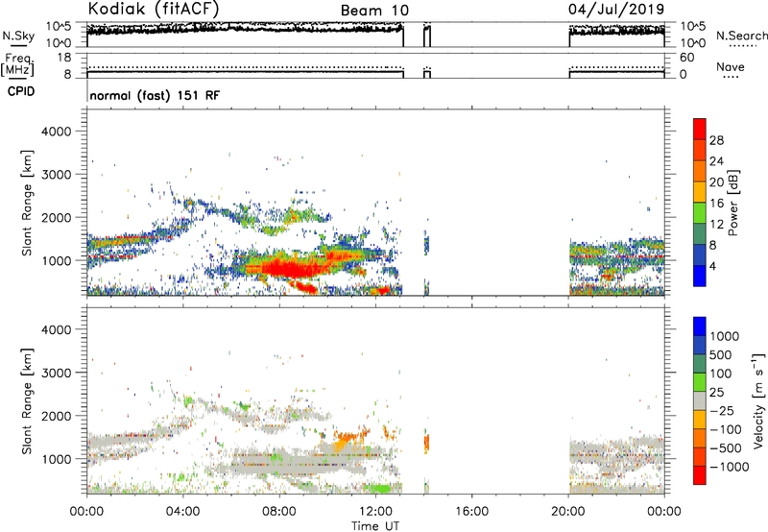This screenshot has height=532, width=768.
Task: Click the 'Velocity [m s-1]' colorbar label
Action: click(758, 400)
